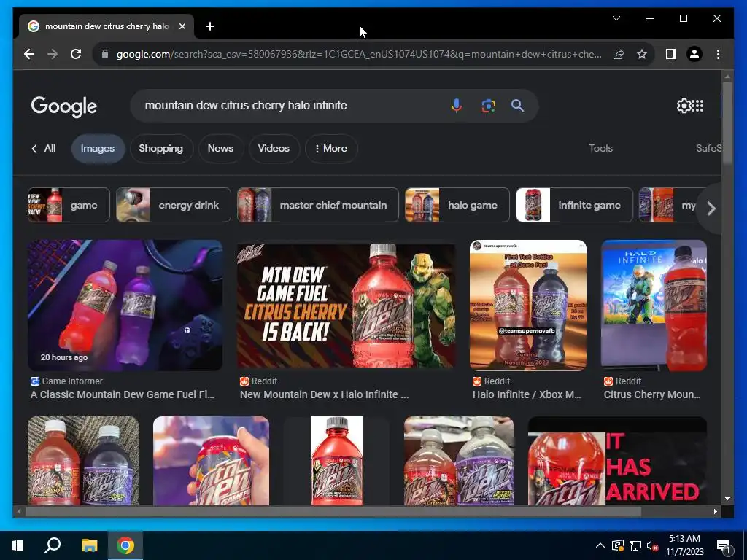This screenshot has height=560, width=747.
Task: Open the network tray icon
Action: [635, 545]
